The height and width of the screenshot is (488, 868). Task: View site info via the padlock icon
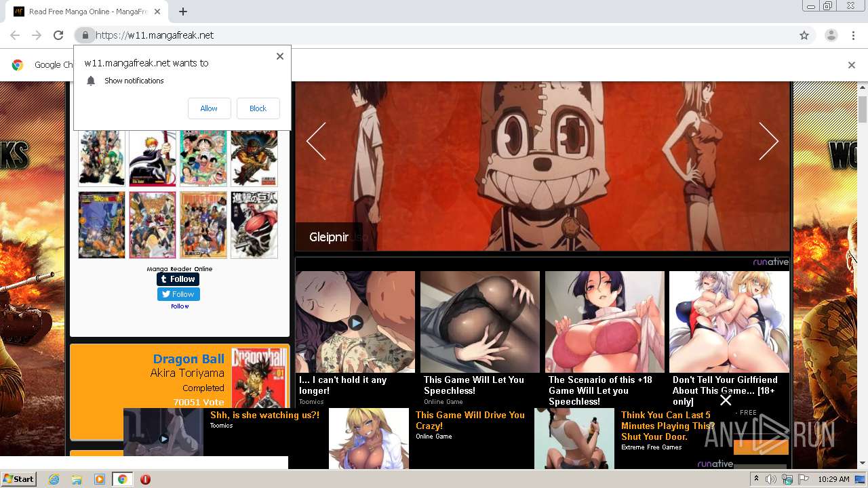[85, 35]
